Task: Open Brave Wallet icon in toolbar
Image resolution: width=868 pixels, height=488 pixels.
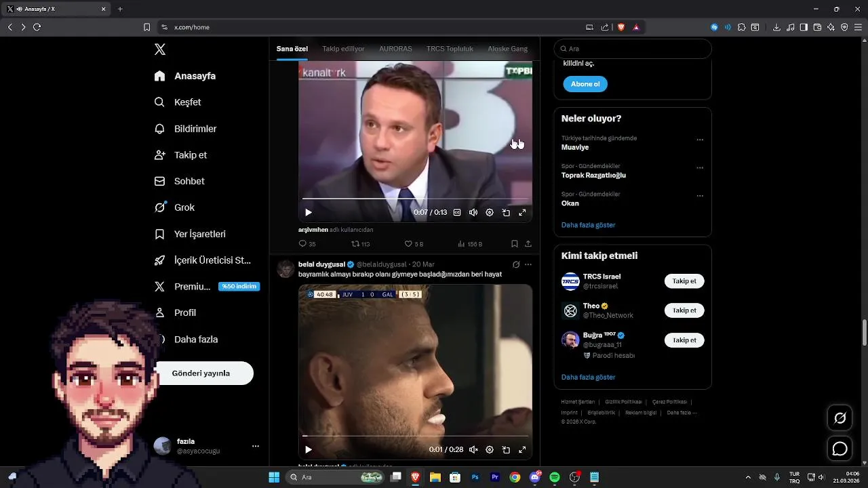Action: point(817,27)
